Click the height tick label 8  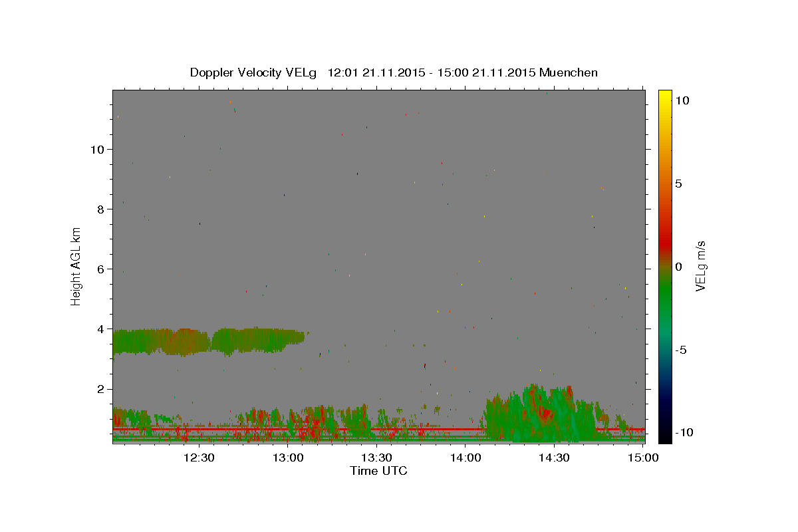tap(100, 209)
